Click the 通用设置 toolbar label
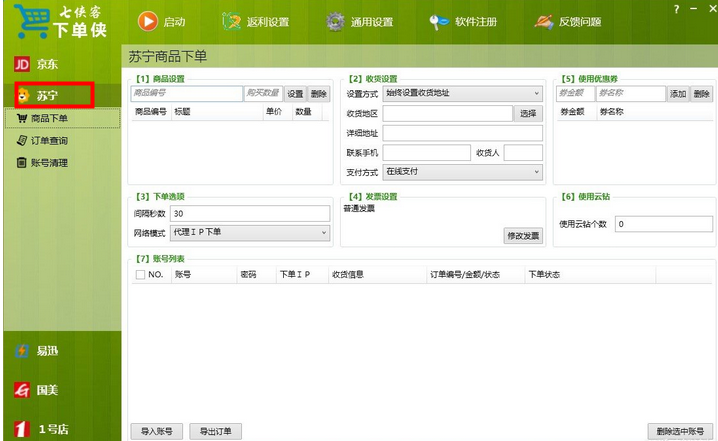This screenshot has height=441, width=718. [372, 22]
